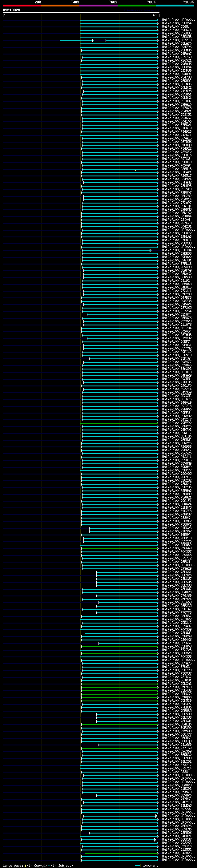Image resolution: width=197 pixels, height=868 pixels.
Task: Click the green ~80% identity legend segment
Action: click(x=137, y=6)
